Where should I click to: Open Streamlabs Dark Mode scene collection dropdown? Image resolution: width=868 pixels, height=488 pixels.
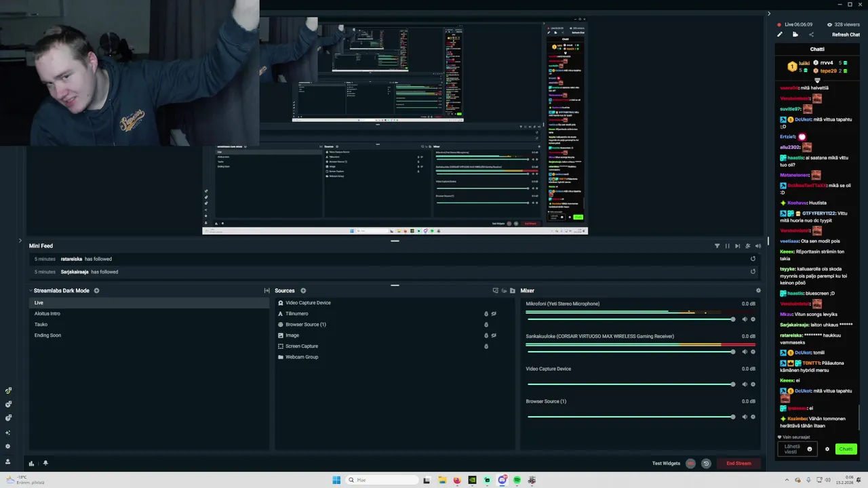60,291
